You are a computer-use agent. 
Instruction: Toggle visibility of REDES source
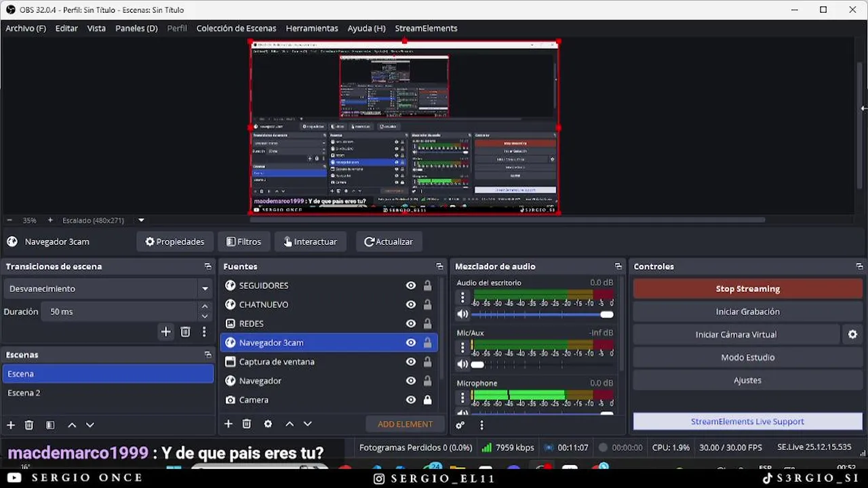tap(411, 324)
